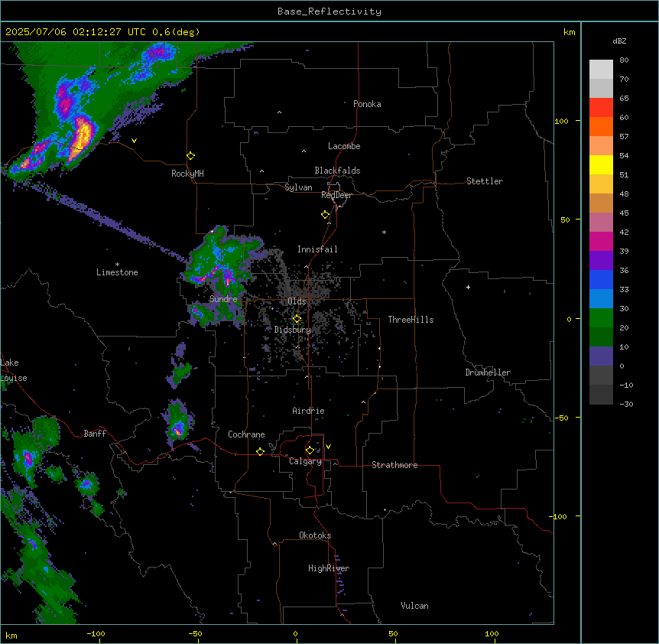The width and height of the screenshot is (659, 644).
Task: Click the Ponoka city label
Action: pyautogui.click(x=367, y=104)
